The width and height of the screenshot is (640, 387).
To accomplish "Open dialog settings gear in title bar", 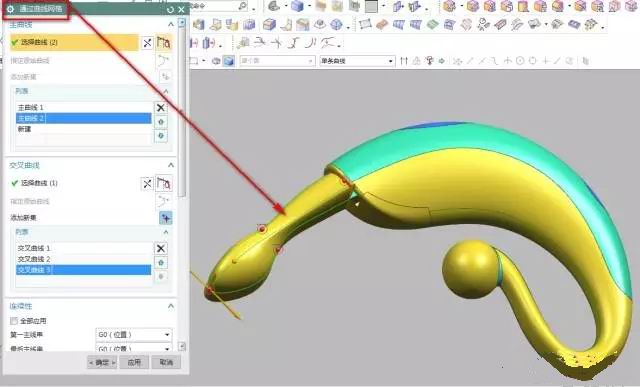I will (x=11, y=9).
